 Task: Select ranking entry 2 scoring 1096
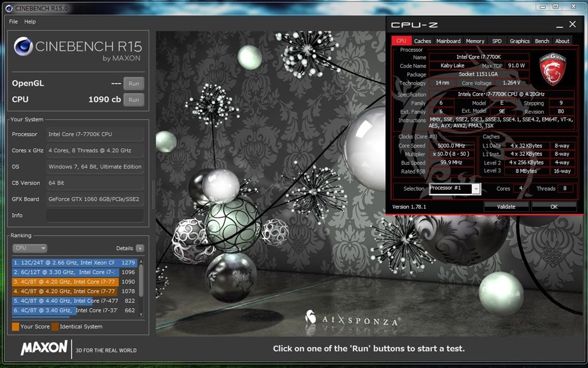pyautogui.click(x=74, y=272)
